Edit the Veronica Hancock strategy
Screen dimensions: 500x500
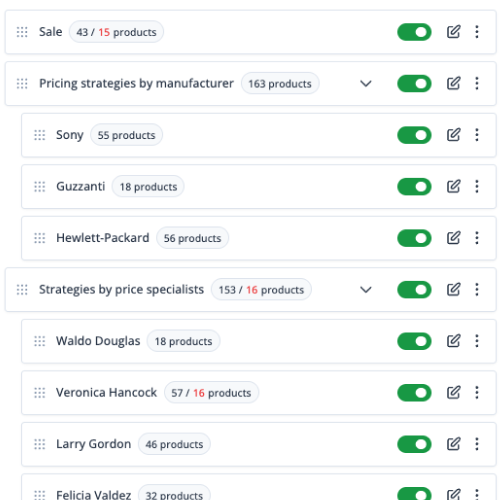[x=453, y=393]
